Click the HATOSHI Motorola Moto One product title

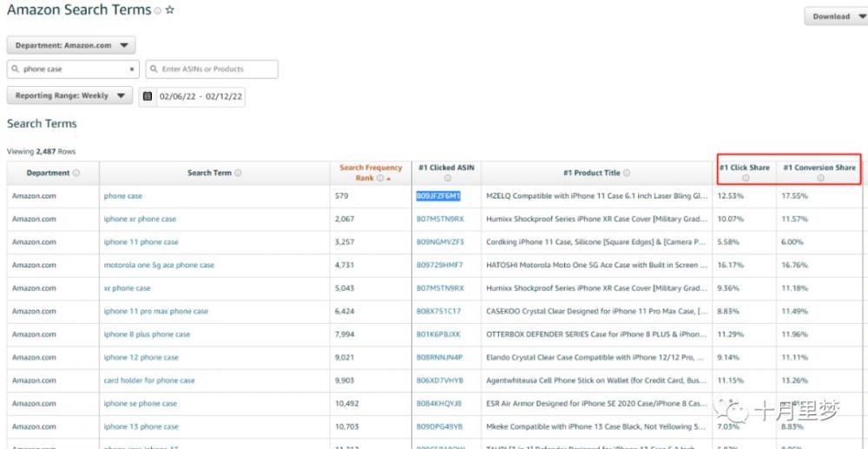[x=597, y=265]
